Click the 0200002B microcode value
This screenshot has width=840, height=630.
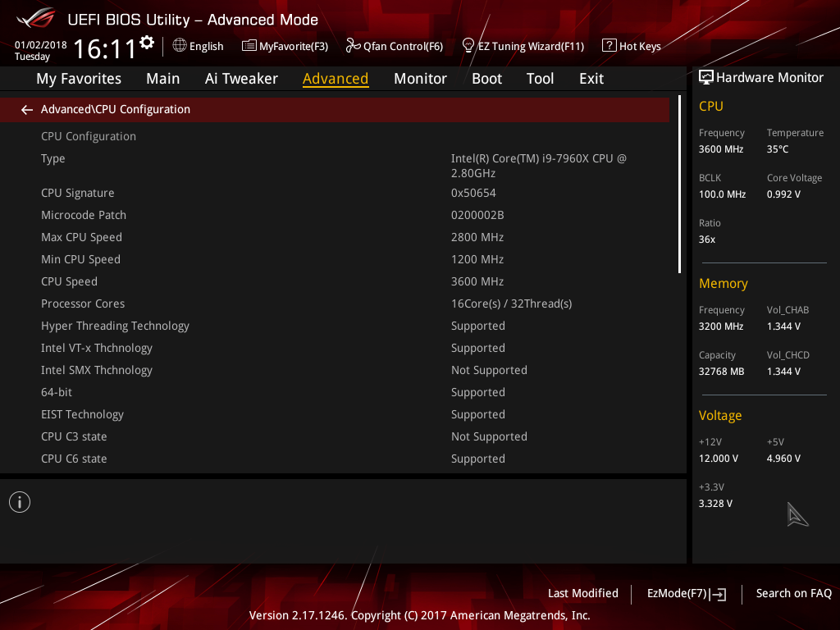click(x=477, y=216)
